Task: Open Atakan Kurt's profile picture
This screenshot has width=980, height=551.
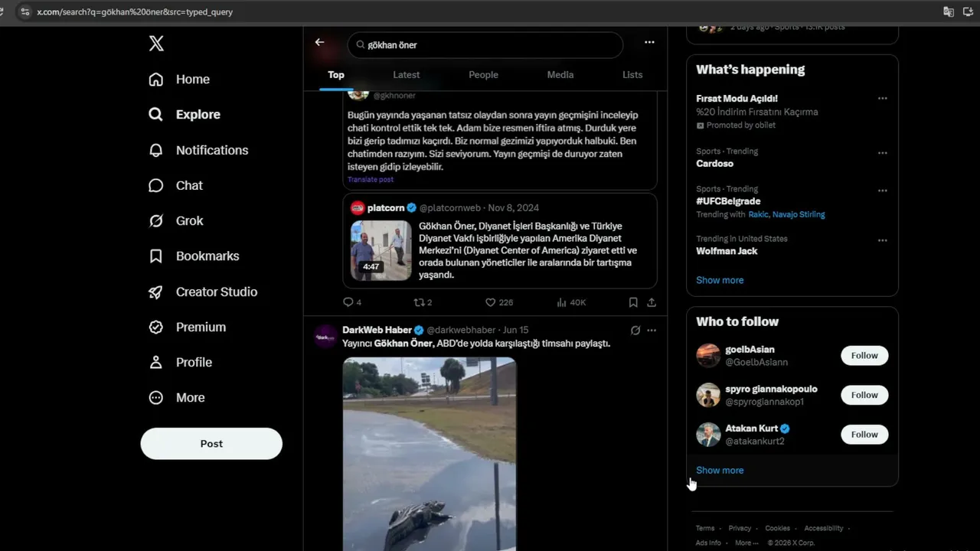Action: (708, 435)
